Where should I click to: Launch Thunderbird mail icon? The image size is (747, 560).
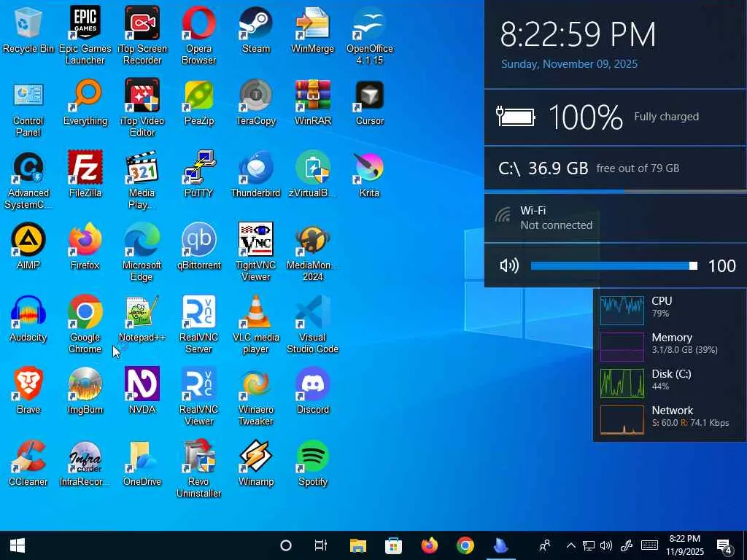click(x=256, y=175)
